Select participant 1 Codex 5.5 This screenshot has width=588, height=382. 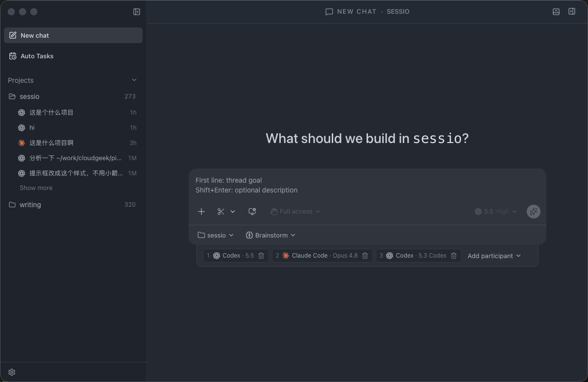[x=236, y=256]
